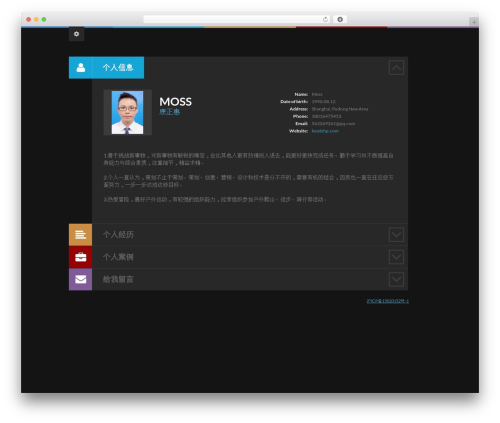Click the purple envelope icon for 给我留言
The height and width of the screenshot is (423, 500).
[x=80, y=279]
